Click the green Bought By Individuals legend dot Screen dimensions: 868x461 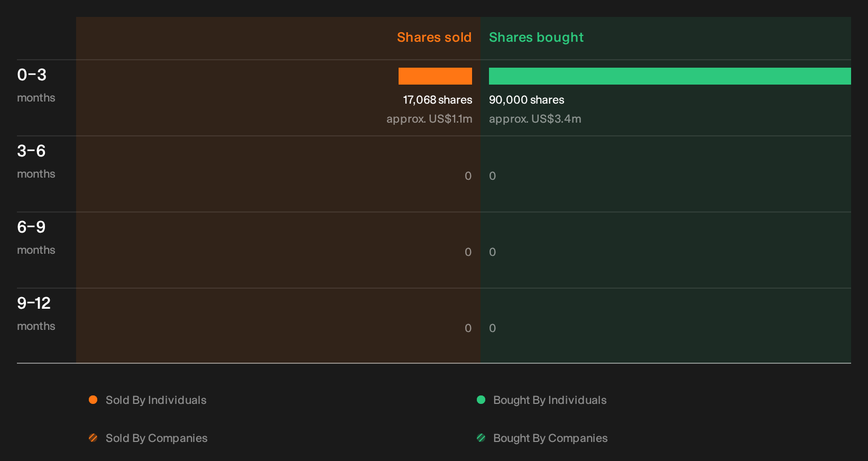pos(481,400)
